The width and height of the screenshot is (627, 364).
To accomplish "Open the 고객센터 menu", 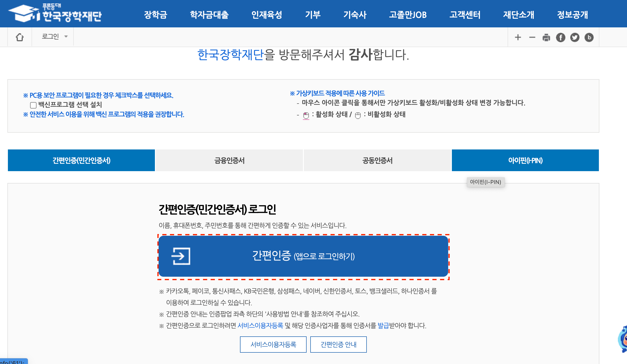I will tap(465, 15).
